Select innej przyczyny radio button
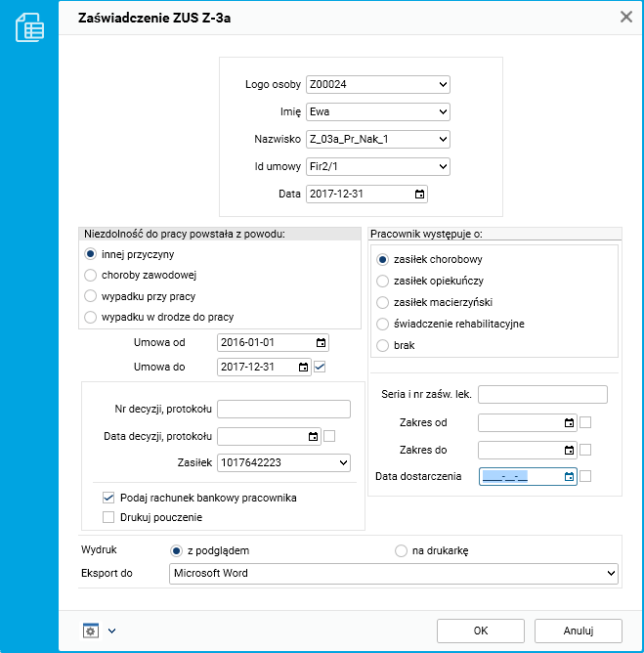The image size is (644, 653). click(x=90, y=254)
